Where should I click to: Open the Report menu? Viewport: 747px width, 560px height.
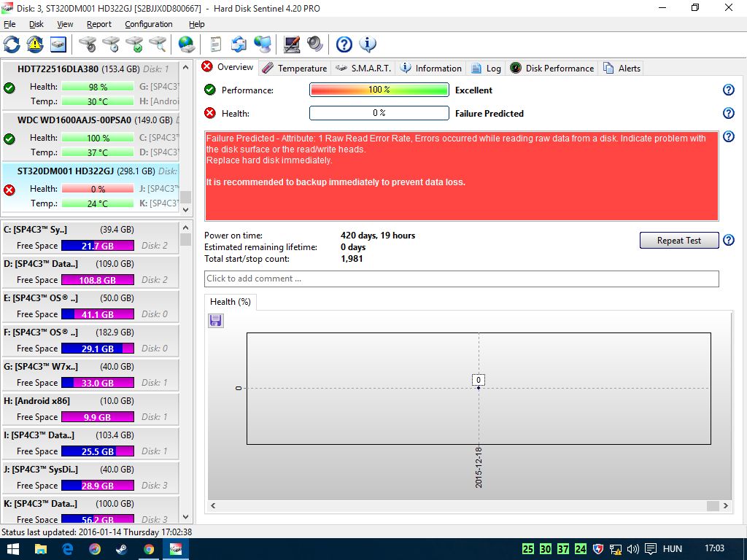99,24
